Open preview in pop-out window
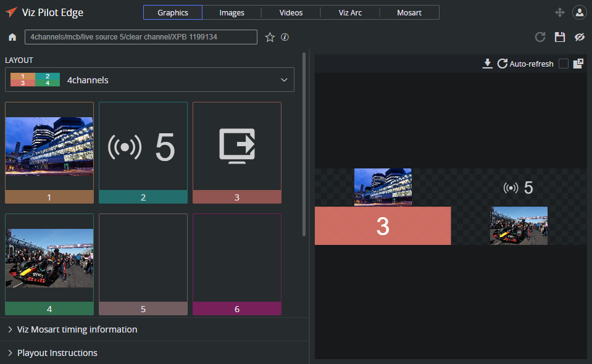 578,64
